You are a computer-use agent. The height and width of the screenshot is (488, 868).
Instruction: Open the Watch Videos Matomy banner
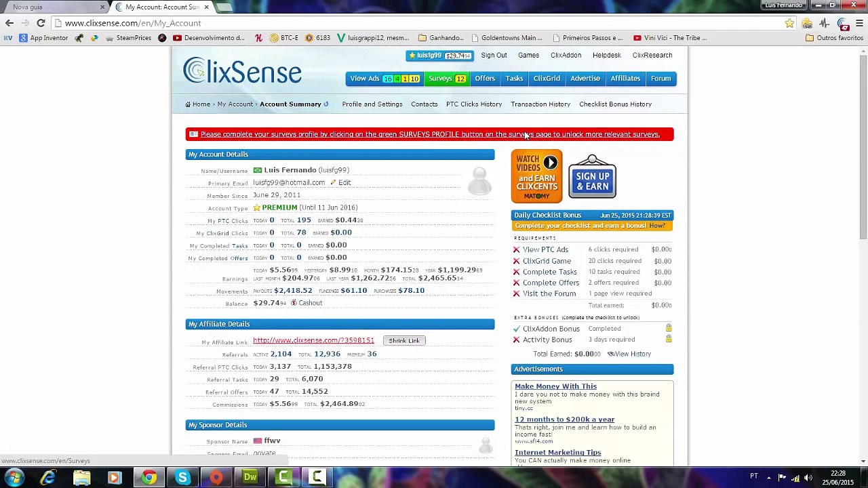click(536, 176)
